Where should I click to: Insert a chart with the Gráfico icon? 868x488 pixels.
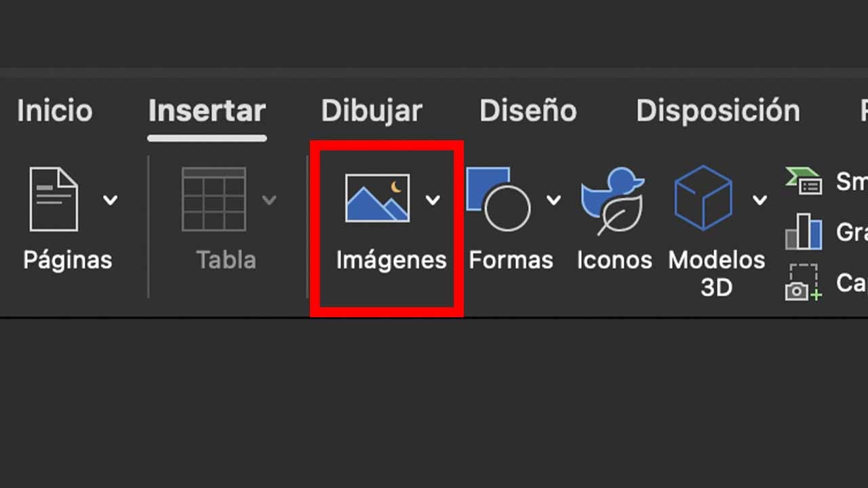(803, 232)
